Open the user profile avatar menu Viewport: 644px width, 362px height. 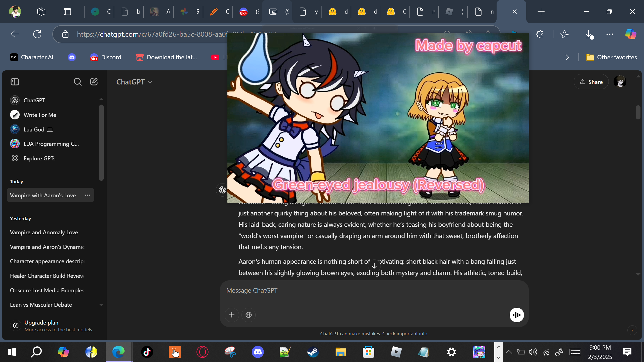tap(620, 82)
